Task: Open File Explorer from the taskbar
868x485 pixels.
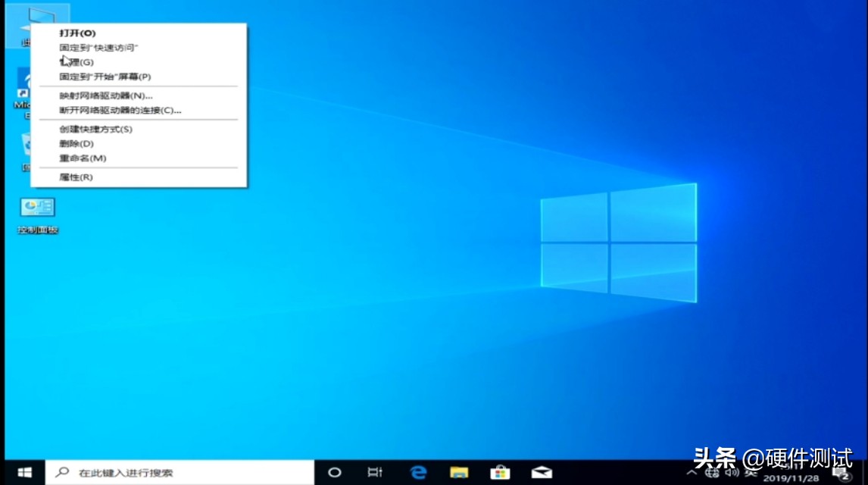Action: 458,472
